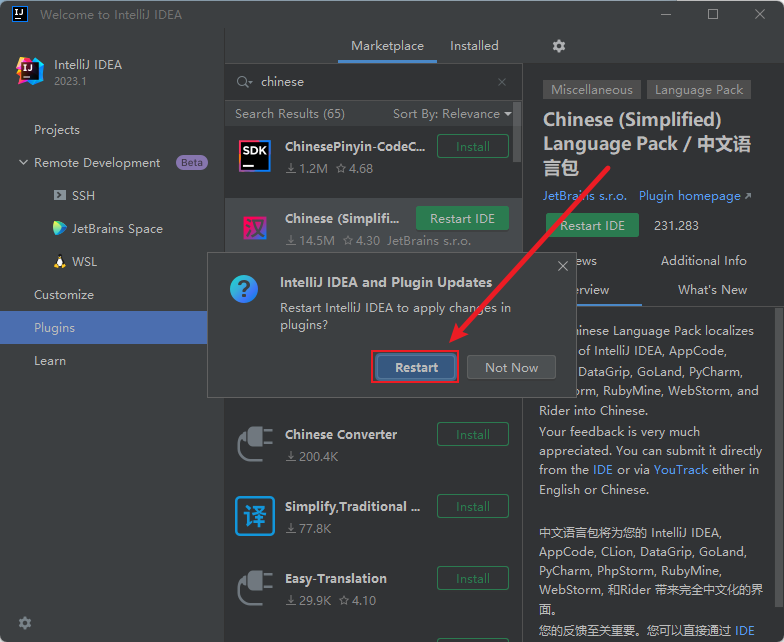Viewport: 784px width, 642px height.
Task: Click the Simplify,Traditional translate icon
Action: [x=255, y=516]
